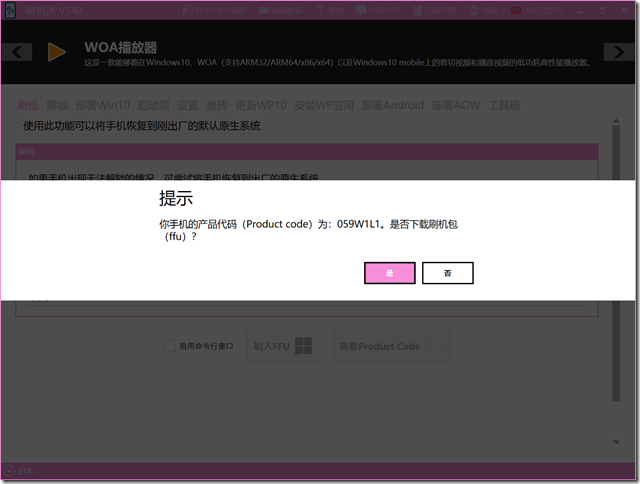Click the right arrow on the banner
This screenshot has height=484, width=640.
pos(617,51)
